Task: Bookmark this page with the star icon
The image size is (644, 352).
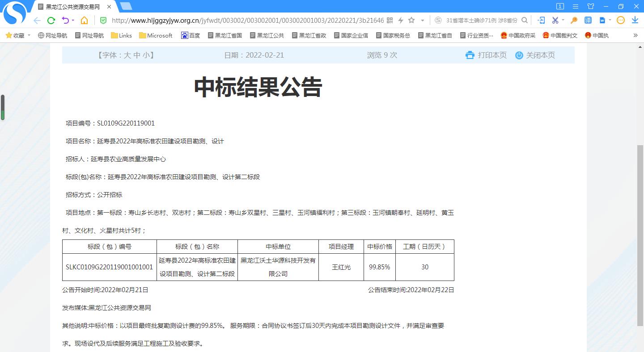Action: point(411,20)
